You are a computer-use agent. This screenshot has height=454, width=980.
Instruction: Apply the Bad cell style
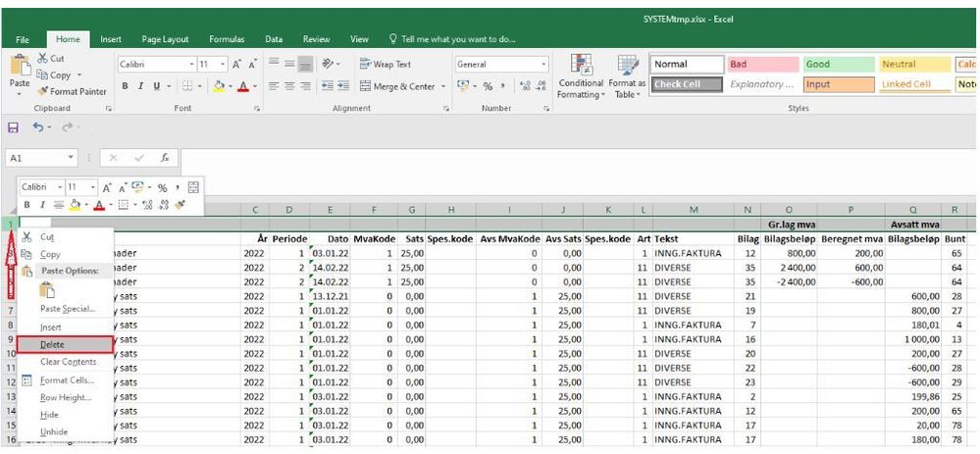click(763, 65)
